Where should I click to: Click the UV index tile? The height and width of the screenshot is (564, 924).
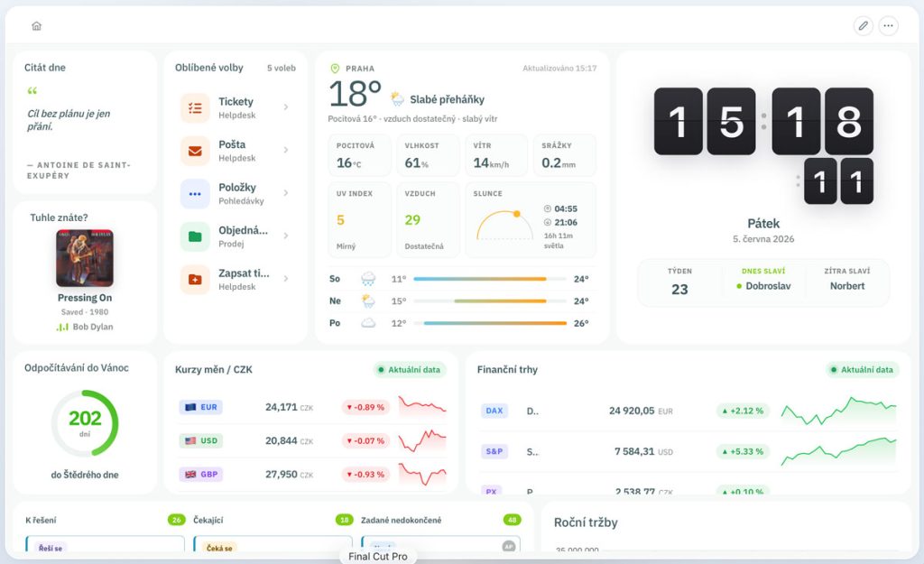point(359,220)
